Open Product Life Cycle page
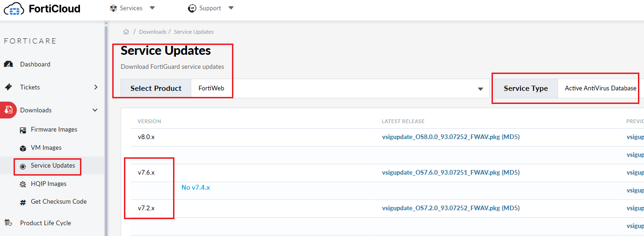Image resolution: width=644 pixels, height=236 pixels. pyautogui.click(x=45, y=223)
